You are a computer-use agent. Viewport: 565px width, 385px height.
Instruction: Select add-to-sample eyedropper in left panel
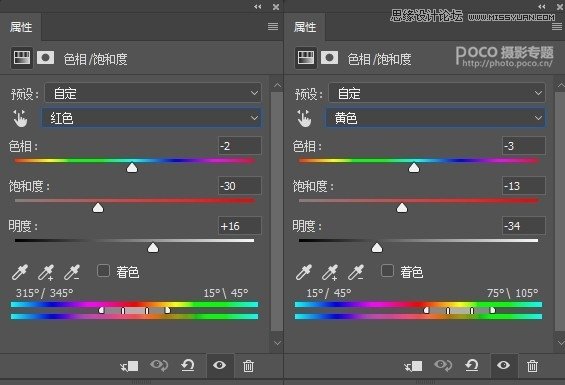46,272
